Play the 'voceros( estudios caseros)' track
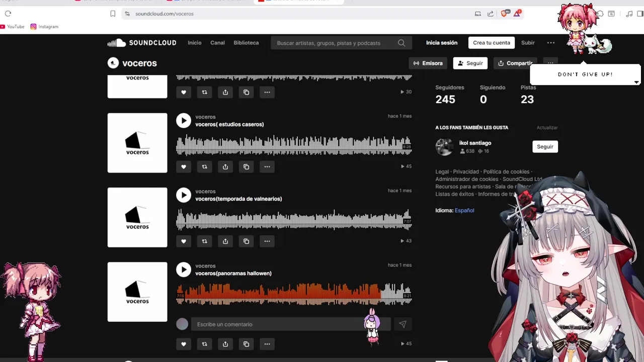Viewport: 644px width, 362px height. pos(184,120)
